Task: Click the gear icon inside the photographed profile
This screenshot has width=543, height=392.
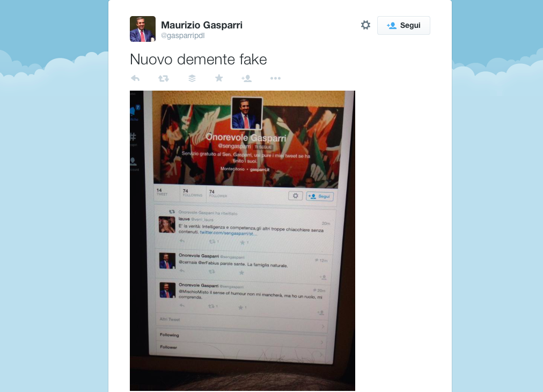Action: pyautogui.click(x=296, y=196)
